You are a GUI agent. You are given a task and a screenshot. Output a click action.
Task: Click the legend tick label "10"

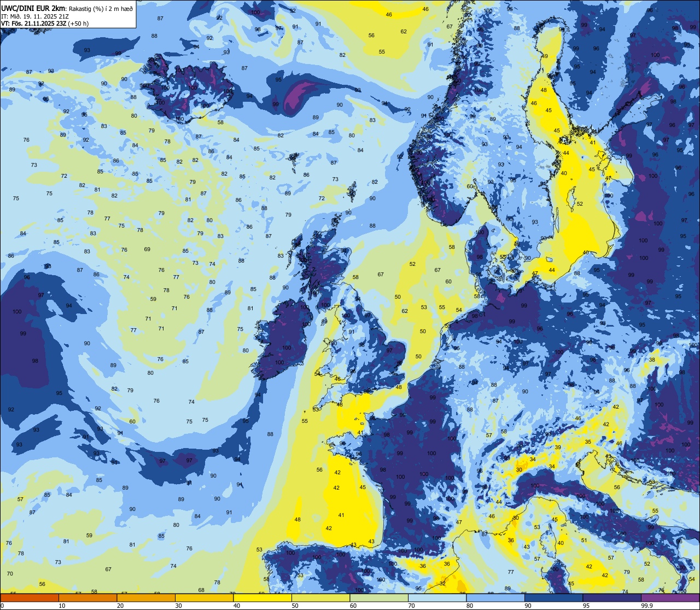click(x=62, y=606)
